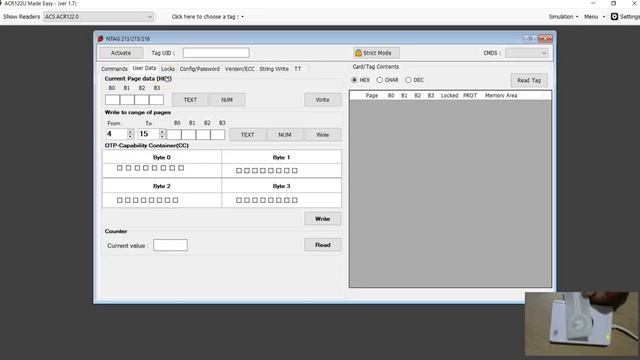Viewport: 640px width, 360px height.
Task: Click Write button in write range row
Action: pyautogui.click(x=322, y=135)
